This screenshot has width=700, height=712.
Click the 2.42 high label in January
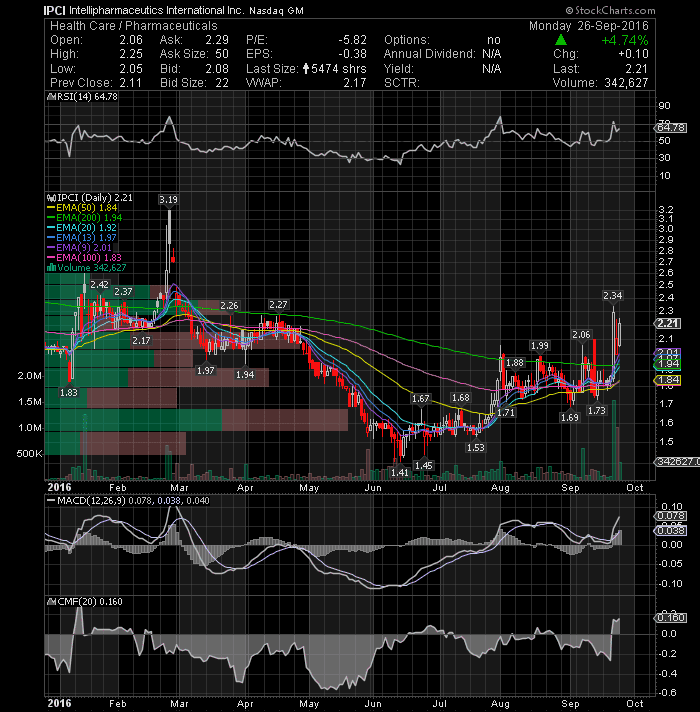click(x=99, y=285)
